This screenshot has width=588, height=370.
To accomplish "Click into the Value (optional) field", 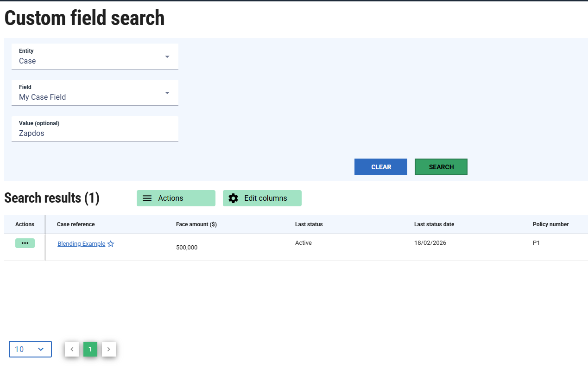I will click(x=95, y=133).
